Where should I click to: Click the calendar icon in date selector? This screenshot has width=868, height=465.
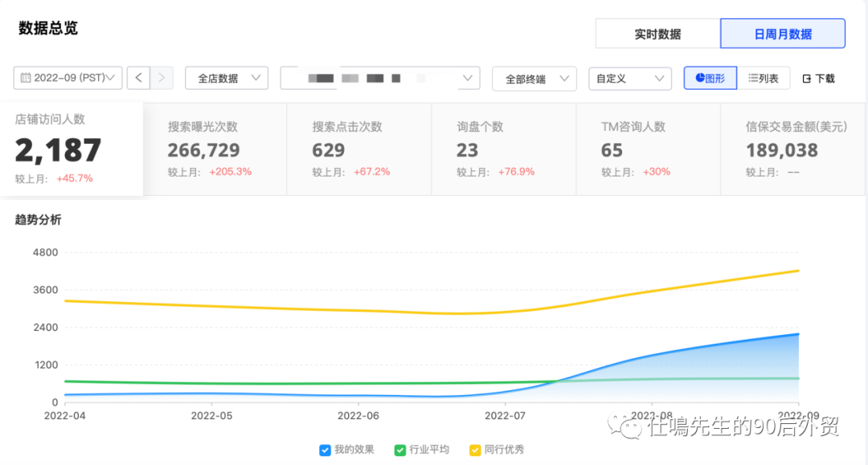click(x=27, y=78)
